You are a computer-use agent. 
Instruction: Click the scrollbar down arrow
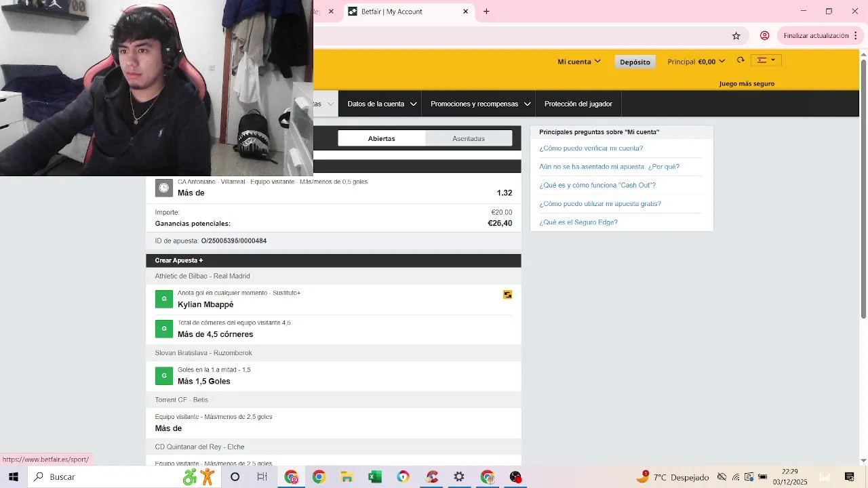pos(863,461)
